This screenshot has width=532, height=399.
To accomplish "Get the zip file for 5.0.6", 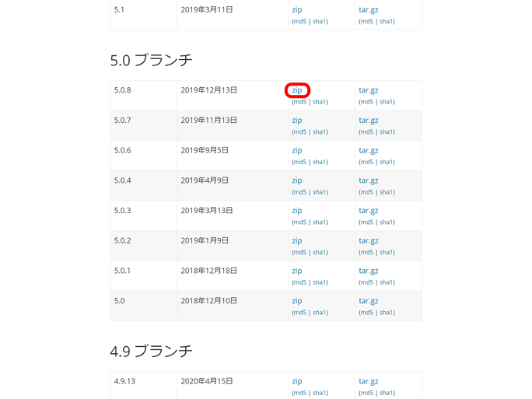I will [297, 151].
